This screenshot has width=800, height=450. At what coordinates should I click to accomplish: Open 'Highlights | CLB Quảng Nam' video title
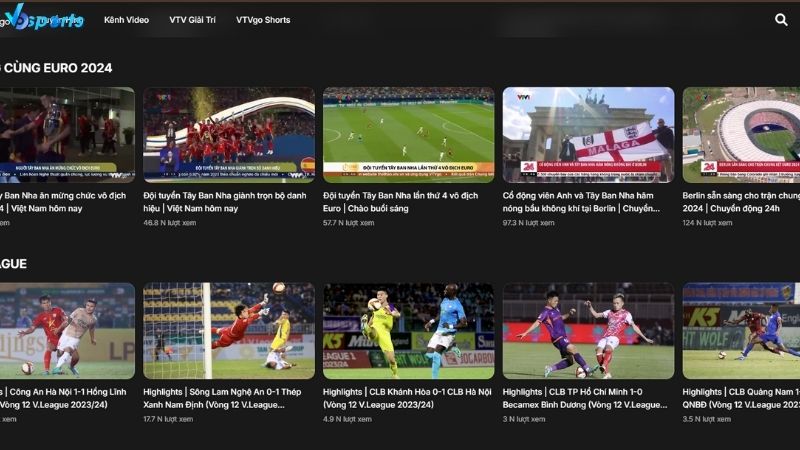[x=741, y=398]
